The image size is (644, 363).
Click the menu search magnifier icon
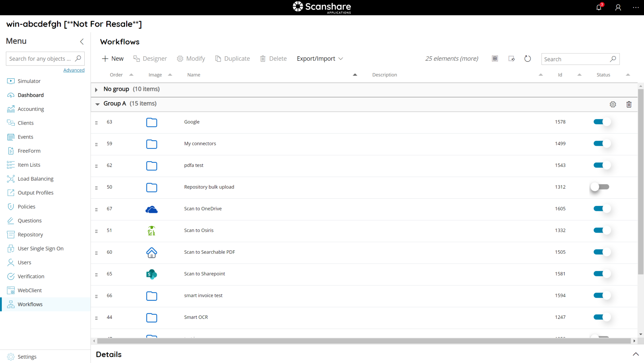[x=78, y=58]
